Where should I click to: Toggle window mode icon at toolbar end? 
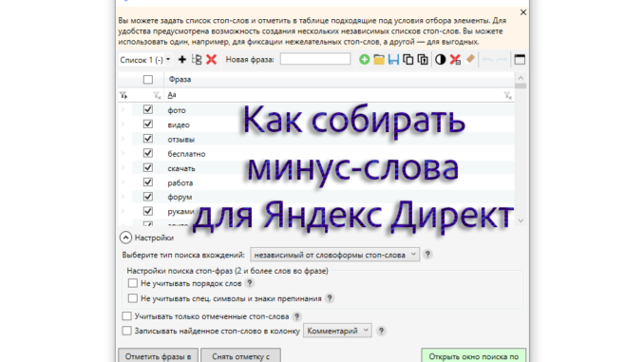click(520, 60)
